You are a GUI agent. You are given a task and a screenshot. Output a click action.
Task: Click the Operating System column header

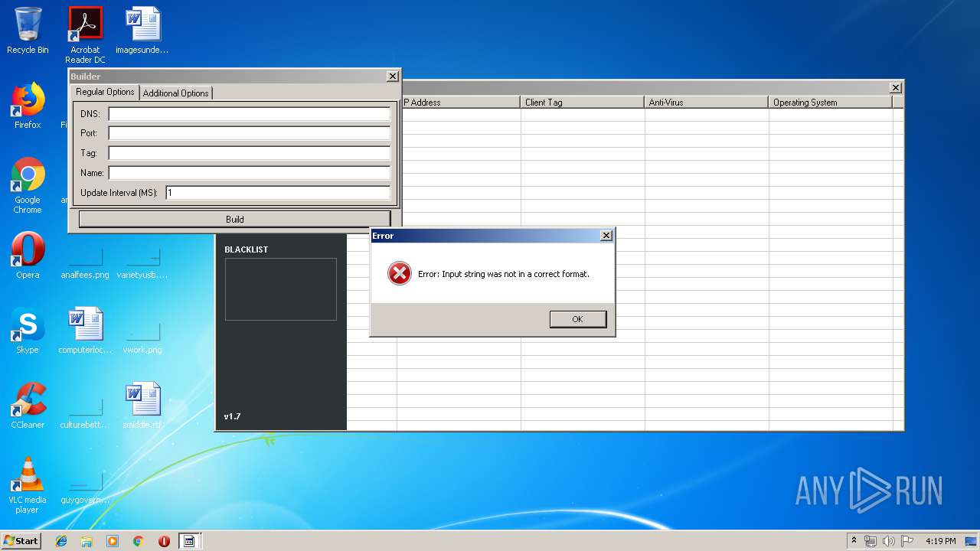831,102
